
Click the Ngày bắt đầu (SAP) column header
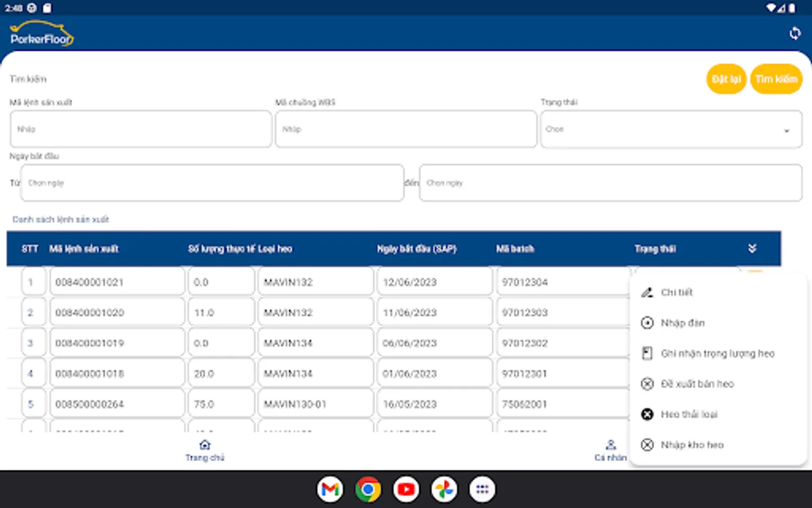[417, 248]
